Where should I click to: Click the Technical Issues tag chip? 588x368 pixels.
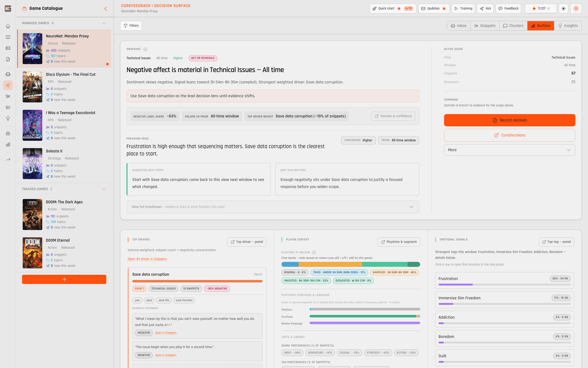click(x=163, y=289)
